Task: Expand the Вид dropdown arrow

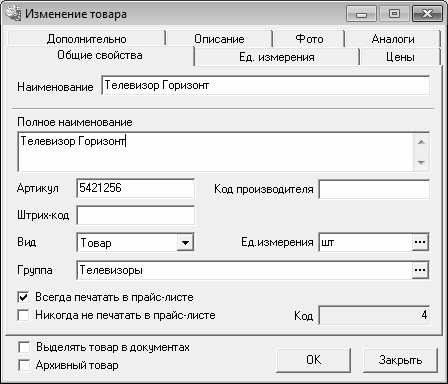Action: [185, 242]
